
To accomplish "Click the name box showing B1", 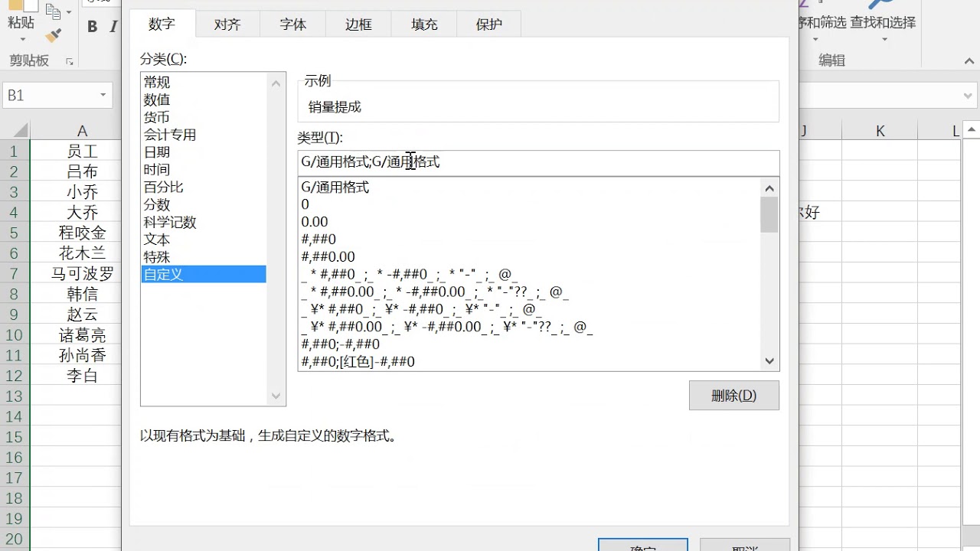I will [50, 96].
